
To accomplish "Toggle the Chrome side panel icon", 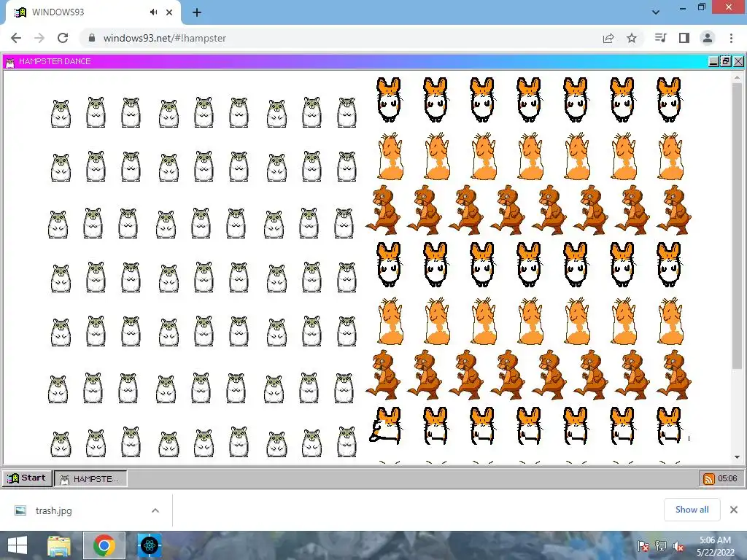I will (x=684, y=38).
